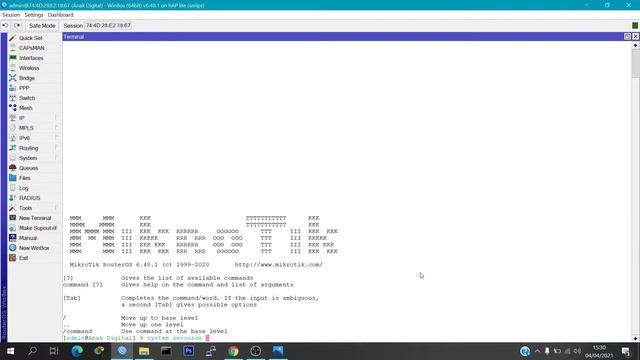Switch to WinBox taskbar icon
640x360 pixels.
point(122,351)
